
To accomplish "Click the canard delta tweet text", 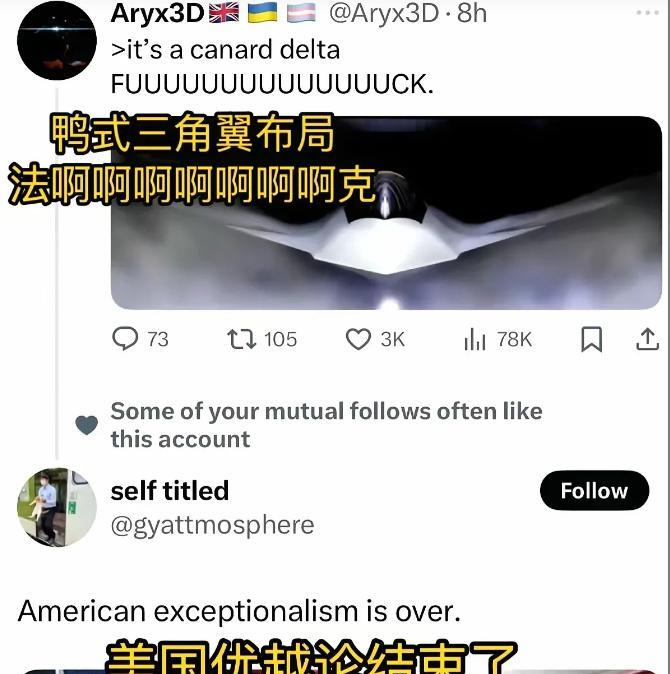I will pyautogui.click(x=272, y=67).
